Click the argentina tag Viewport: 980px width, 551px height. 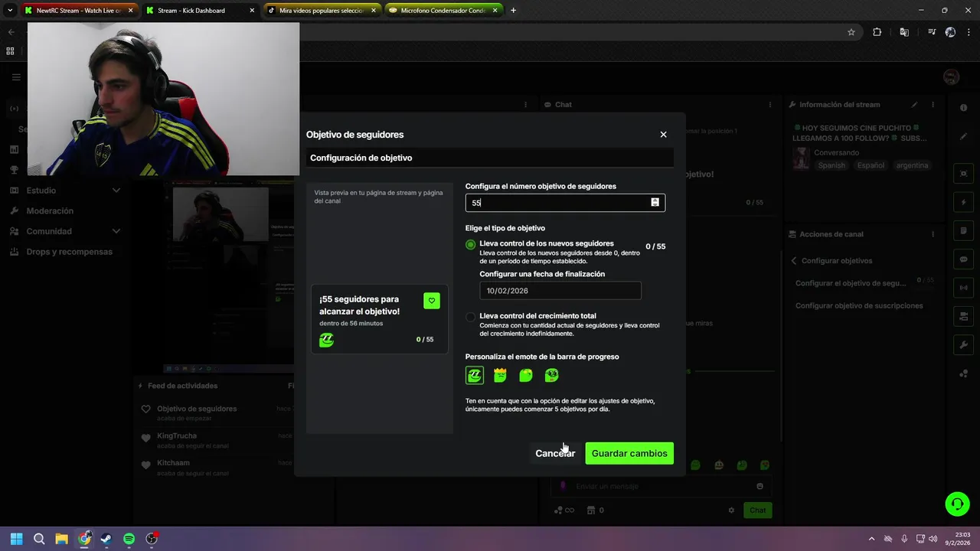pos(912,165)
